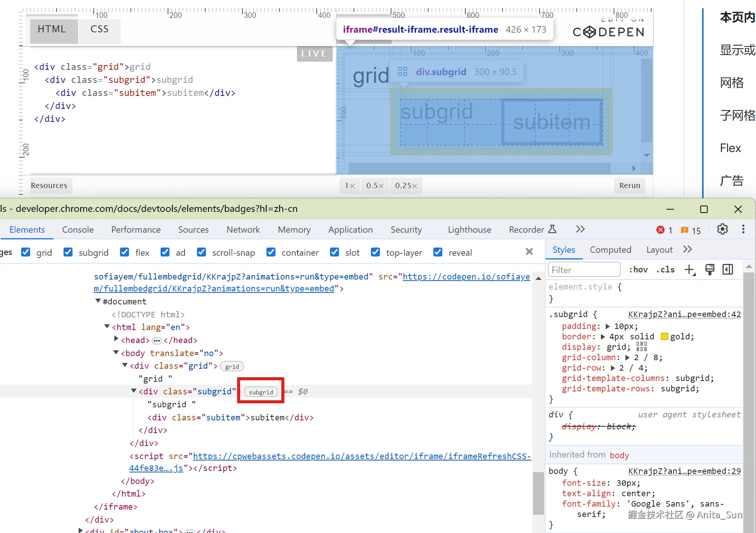Open grid editor icon next to display
Viewport: 756px width, 533px height.
pyautogui.click(x=642, y=347)
